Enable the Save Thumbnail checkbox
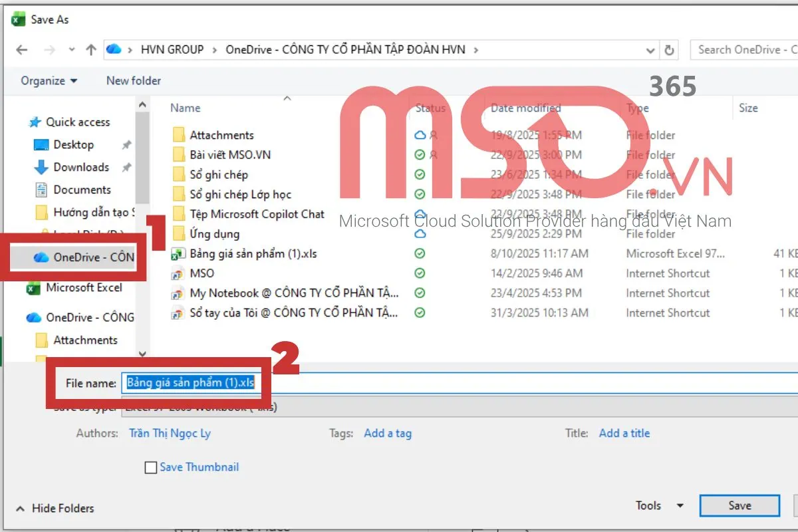The image size is (798, 532). (x=151, y=467)
